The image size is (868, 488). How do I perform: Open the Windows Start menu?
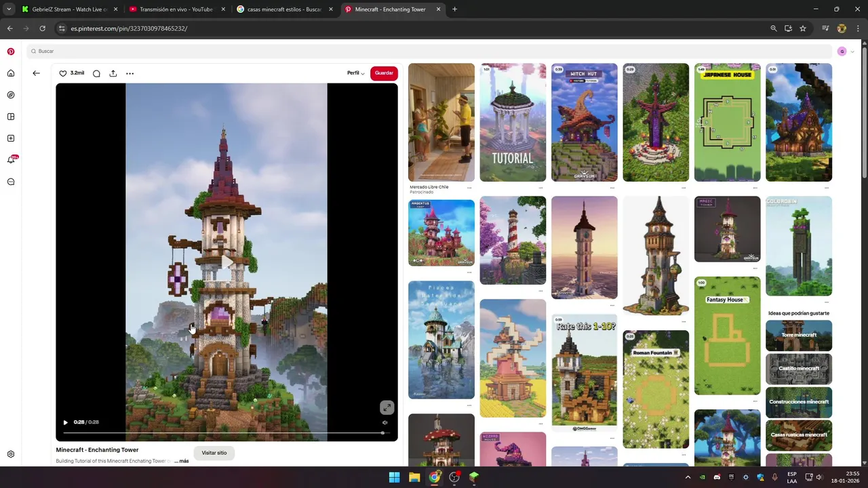pos(394,477)
